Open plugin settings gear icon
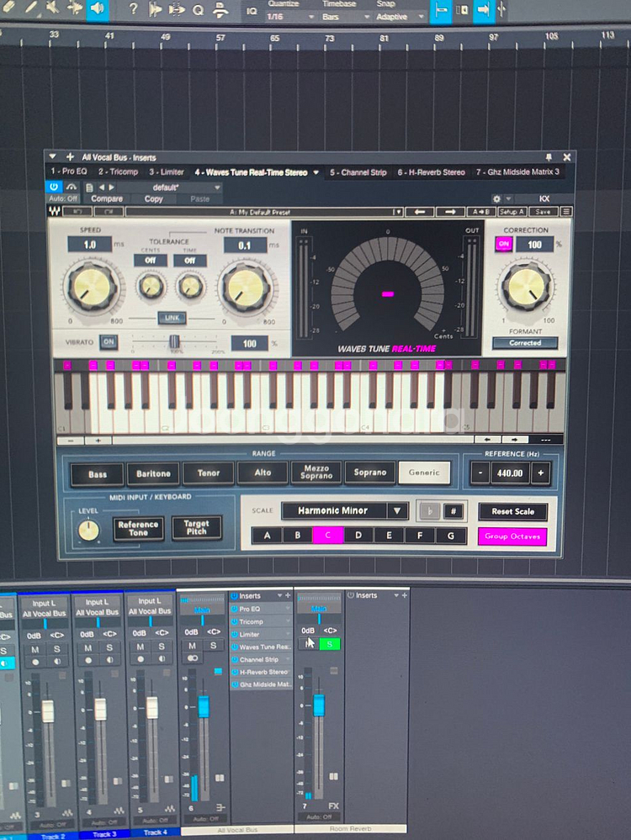Image resolution: width=631 pixels, height=840 pixels. tap(496, 198)
